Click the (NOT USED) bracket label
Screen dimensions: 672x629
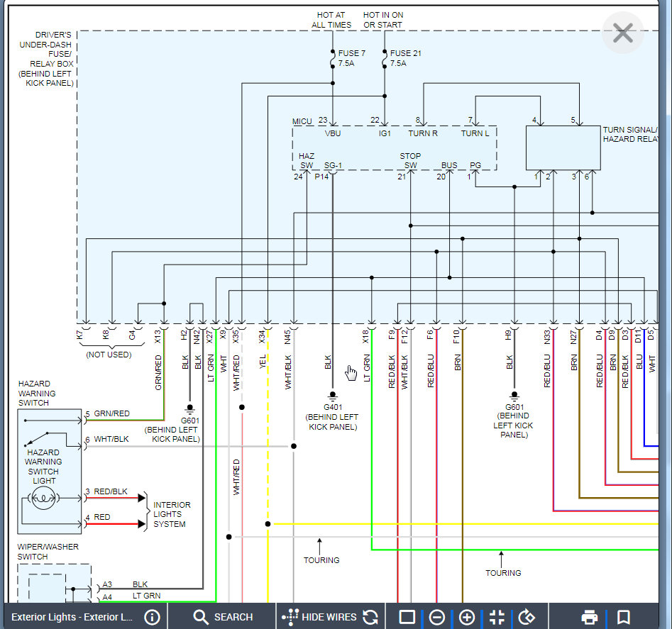(x=109, y=355)
